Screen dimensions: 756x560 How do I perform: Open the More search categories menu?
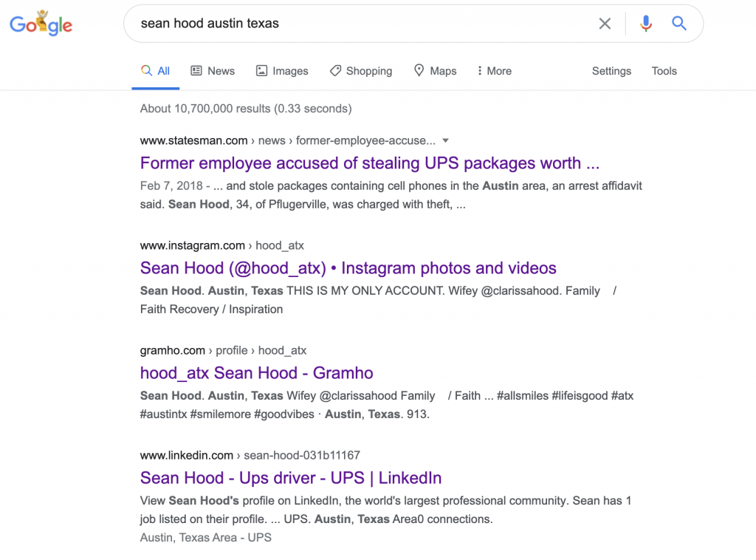(494, 71)
